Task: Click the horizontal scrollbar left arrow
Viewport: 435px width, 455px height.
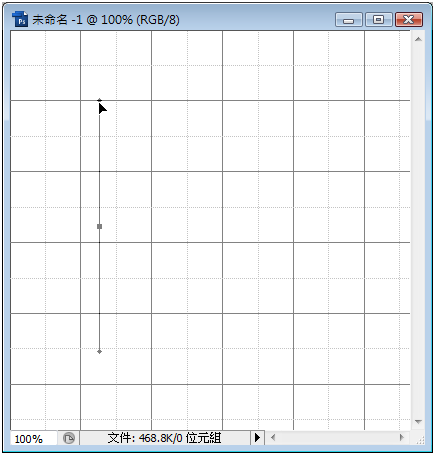Action: tap(273, 437)
